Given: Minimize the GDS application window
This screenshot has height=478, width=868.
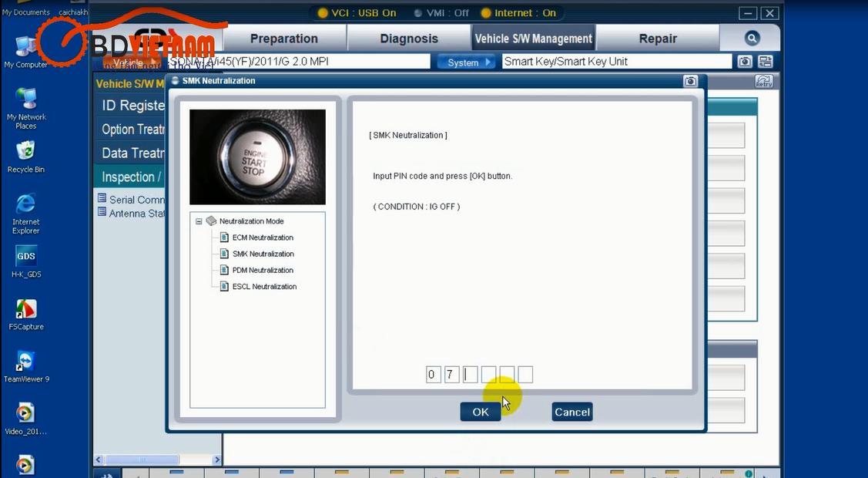Looking at the screenshot, I should (748, 13).
